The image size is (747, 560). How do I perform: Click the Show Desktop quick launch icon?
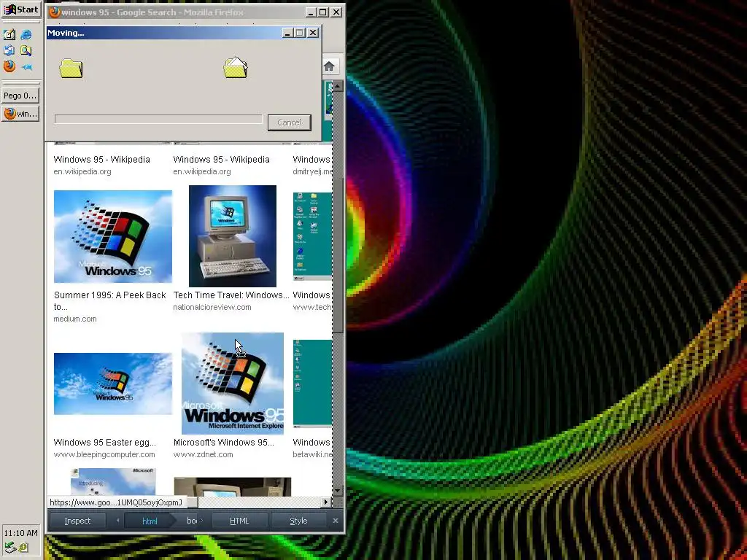9,34
